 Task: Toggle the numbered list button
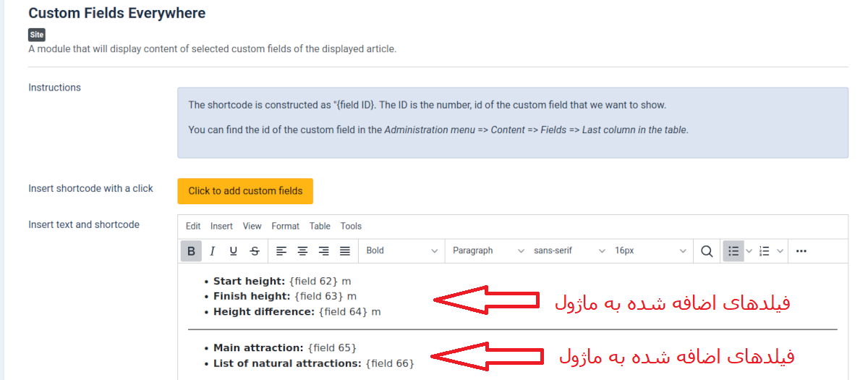click(x=765, y=251)
